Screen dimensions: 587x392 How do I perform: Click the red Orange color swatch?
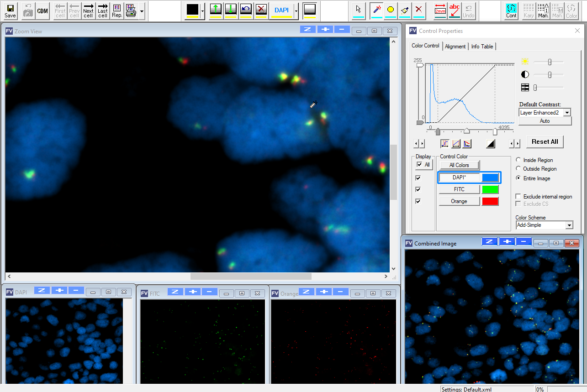click(x=490, y=201)
